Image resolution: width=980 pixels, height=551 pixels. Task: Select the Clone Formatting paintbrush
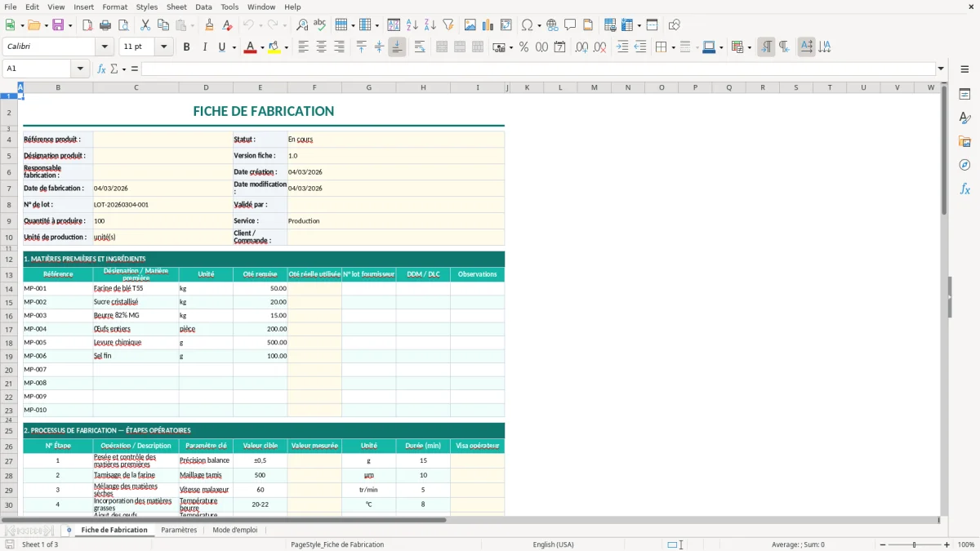[209, 25]
